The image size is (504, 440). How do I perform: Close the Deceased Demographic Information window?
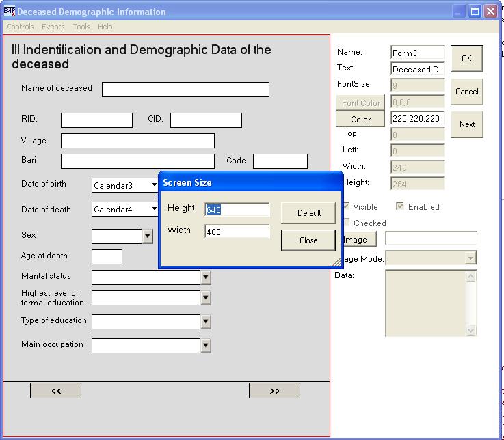491,12
